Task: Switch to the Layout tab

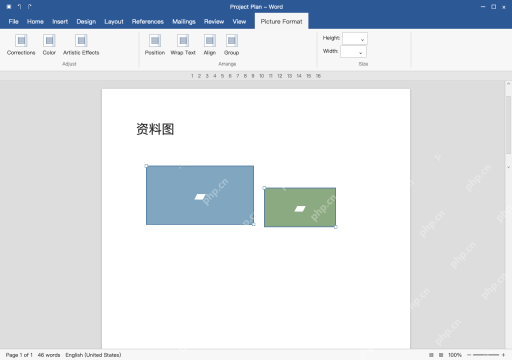Action: click(114, 22)
